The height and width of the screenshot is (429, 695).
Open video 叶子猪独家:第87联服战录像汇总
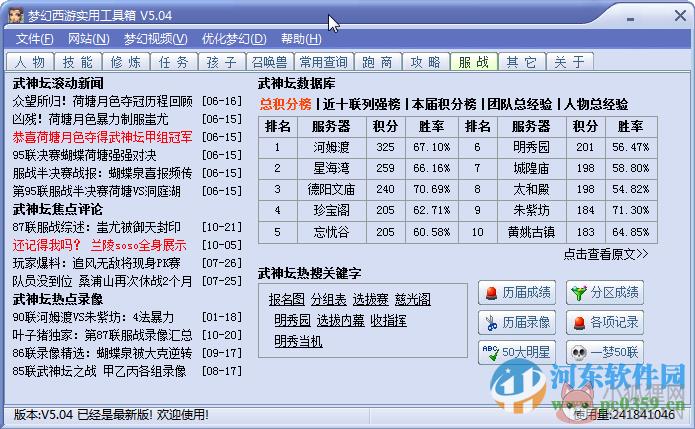tap(102, 335)
